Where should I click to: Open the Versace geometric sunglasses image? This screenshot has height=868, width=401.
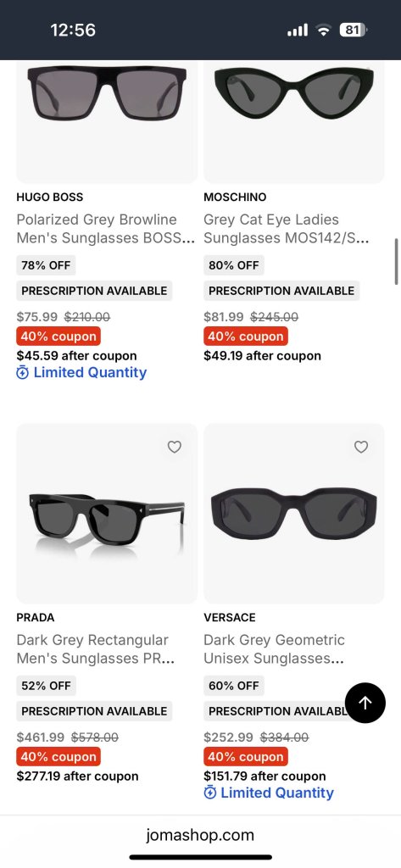(x=294, y=514)
